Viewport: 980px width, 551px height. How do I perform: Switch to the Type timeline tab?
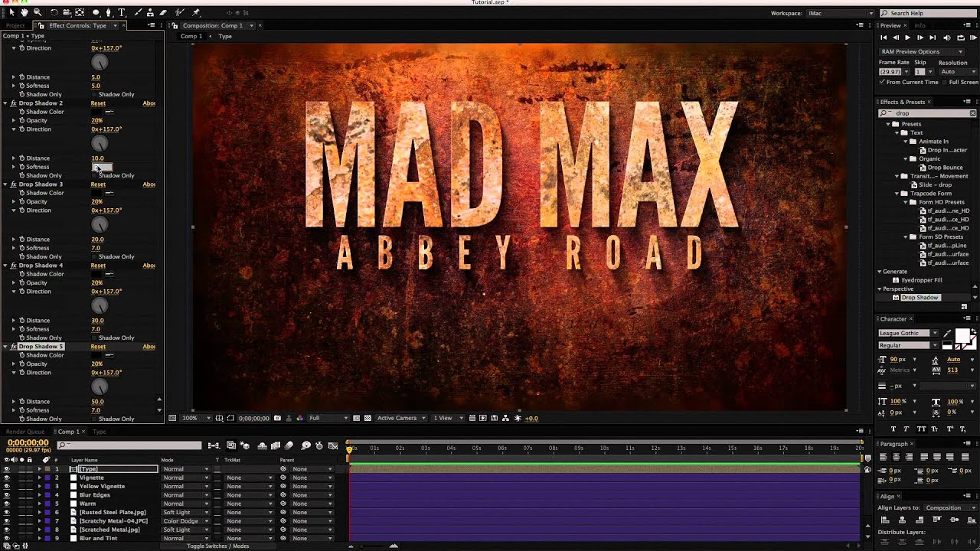pyautogui.click(x=100, y=432)
